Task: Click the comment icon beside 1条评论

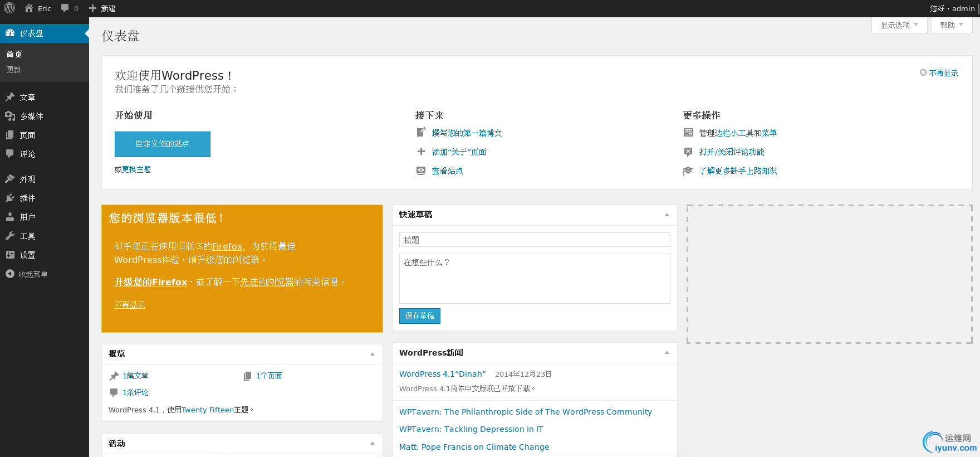Action: pos(114,392)
